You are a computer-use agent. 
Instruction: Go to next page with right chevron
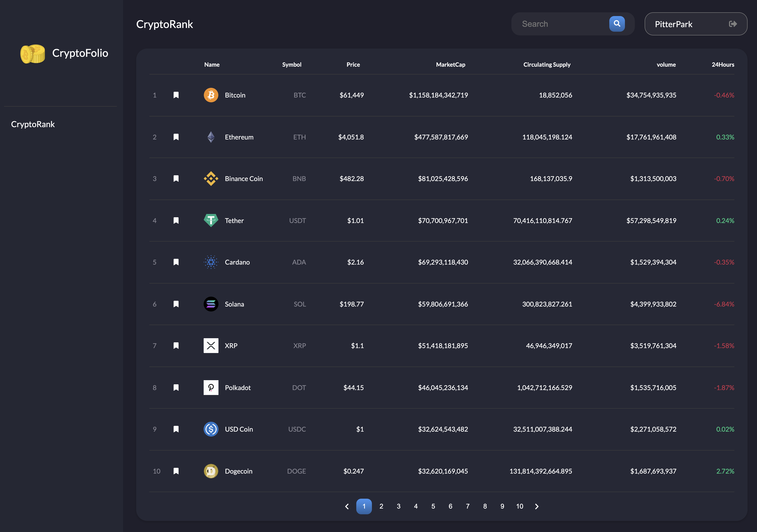[537, 506]
